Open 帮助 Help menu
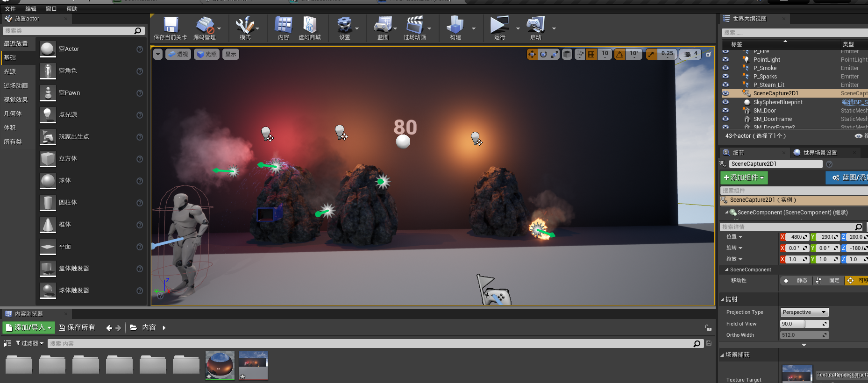 (x=72, y=9)
